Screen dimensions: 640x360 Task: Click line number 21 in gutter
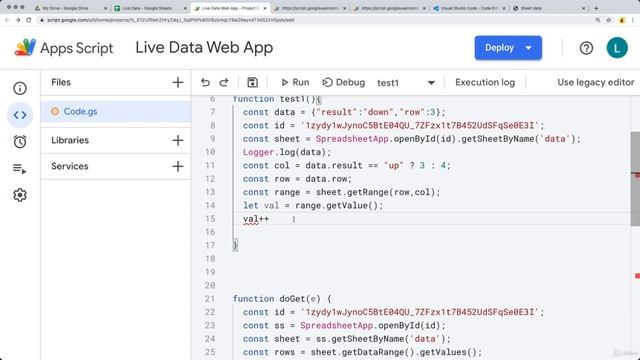210,299
